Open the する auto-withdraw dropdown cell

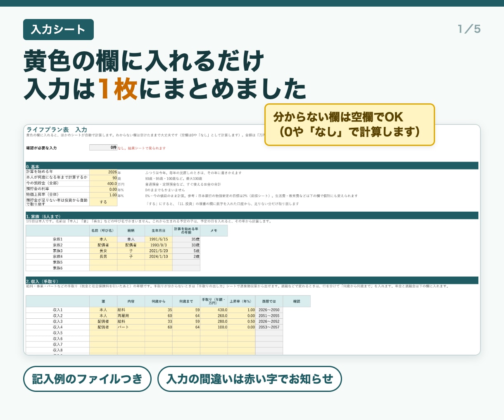103,202
